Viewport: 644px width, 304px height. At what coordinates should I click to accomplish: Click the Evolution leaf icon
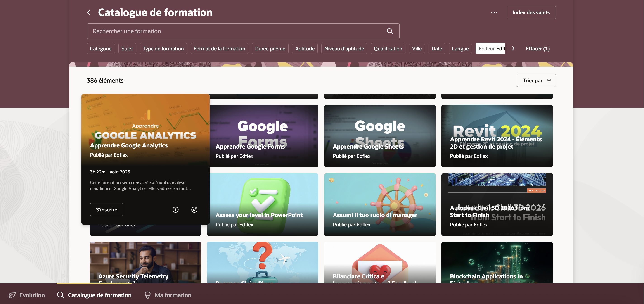tap(12, 295)
